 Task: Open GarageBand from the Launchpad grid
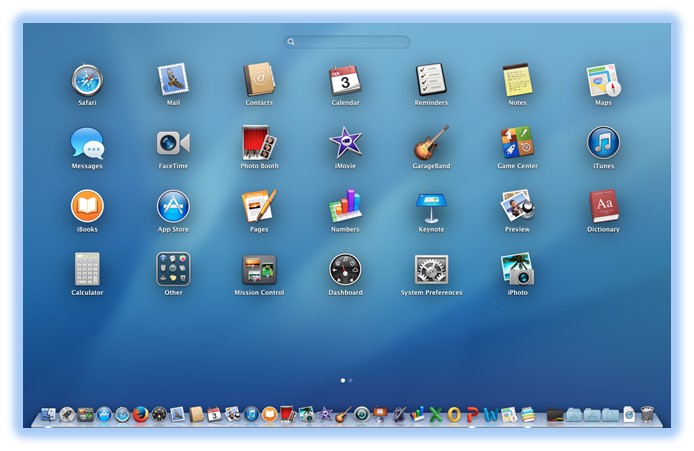(x=431, y=143)
